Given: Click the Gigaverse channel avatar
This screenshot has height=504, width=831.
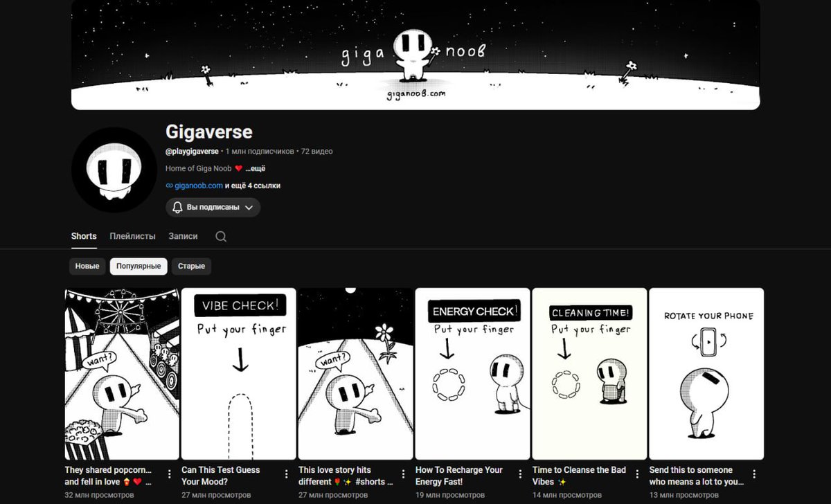Looking at the screenshot, I should point(114,170).
